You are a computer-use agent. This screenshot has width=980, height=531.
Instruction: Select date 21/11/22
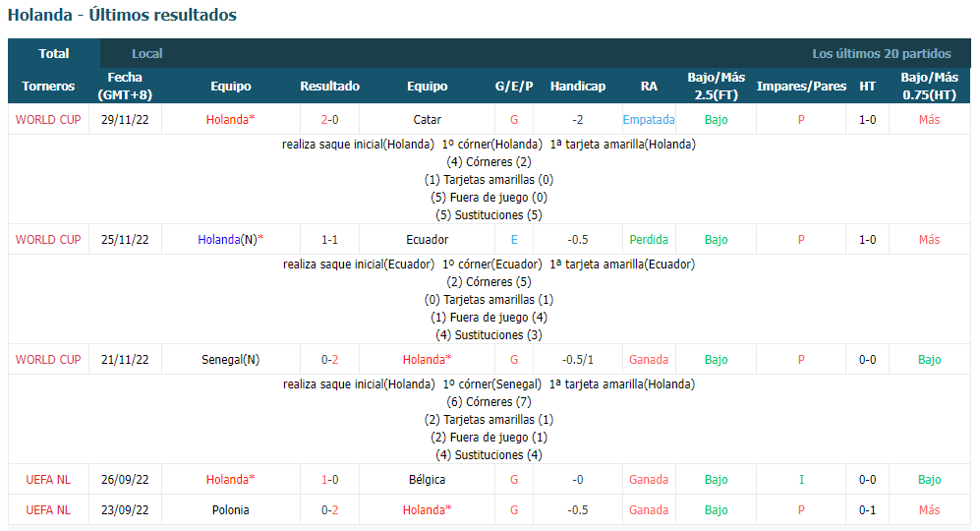125,360
